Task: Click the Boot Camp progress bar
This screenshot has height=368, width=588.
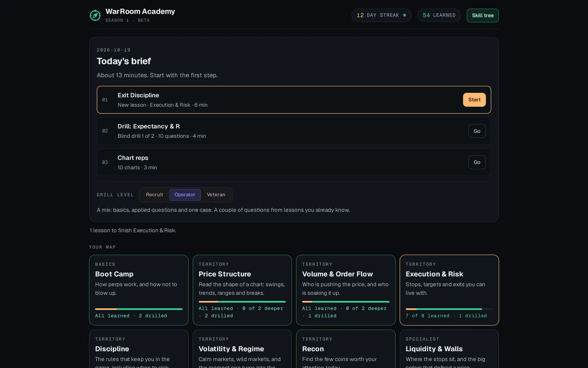Action: coord(139,309)
